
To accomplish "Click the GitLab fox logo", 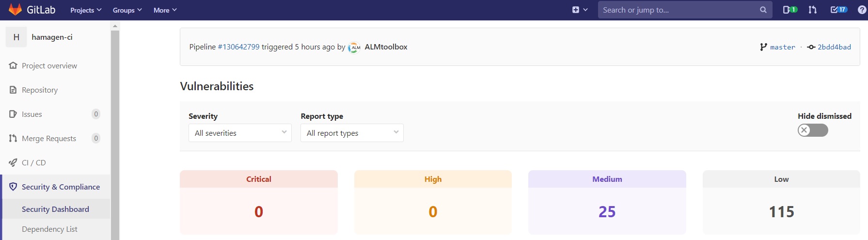I will click(15, 10).
